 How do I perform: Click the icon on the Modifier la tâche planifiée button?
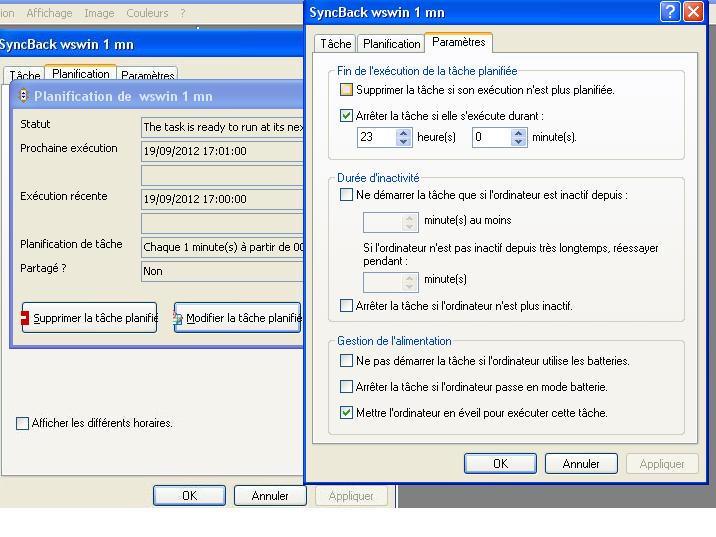click(x=178, y=318)
